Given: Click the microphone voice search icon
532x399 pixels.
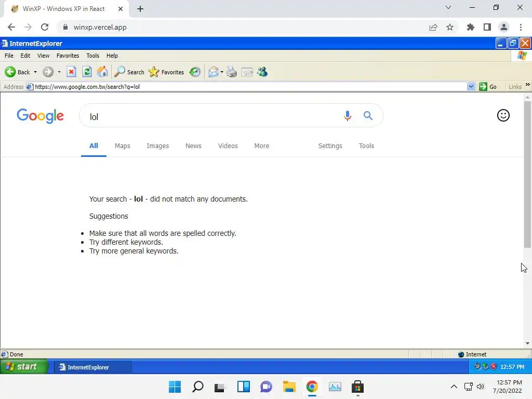Looking at the screenshot, I should (x=347, y=116).
